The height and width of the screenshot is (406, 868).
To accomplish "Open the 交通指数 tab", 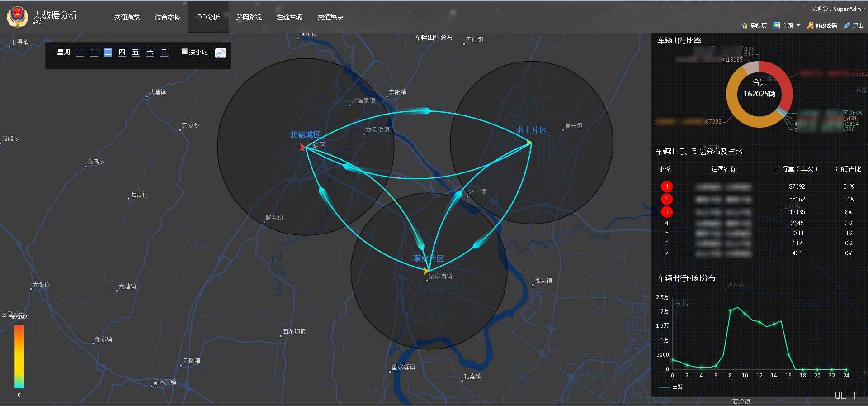I will click(x=127, y=17).
